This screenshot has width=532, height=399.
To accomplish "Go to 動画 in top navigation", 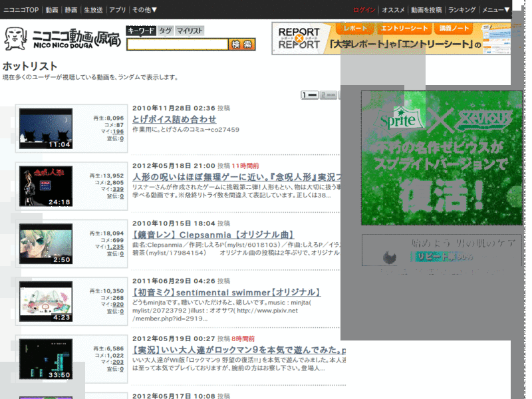I will (x=52, y=10).
